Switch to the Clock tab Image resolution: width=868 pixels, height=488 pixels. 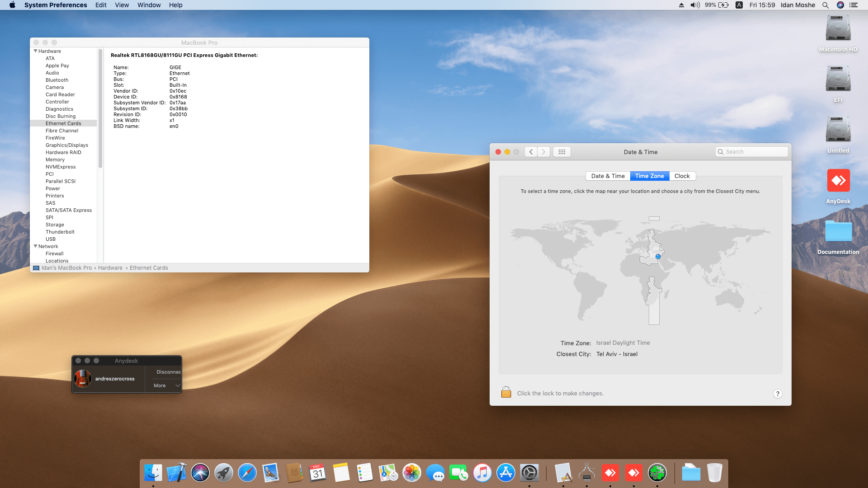click(x=682, y=176)
